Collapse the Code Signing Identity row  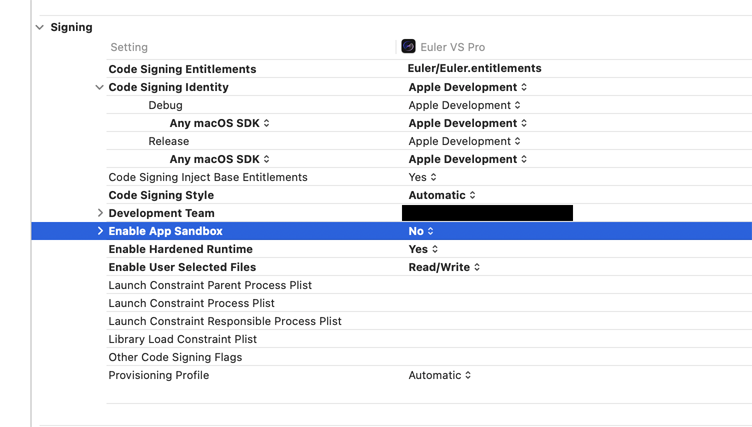pos(99,87)
